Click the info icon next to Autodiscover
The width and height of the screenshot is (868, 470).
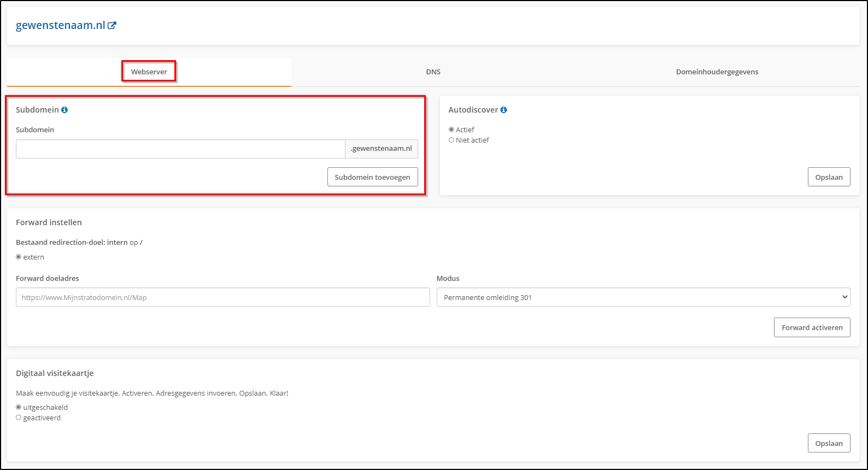[x=503, y=110]
